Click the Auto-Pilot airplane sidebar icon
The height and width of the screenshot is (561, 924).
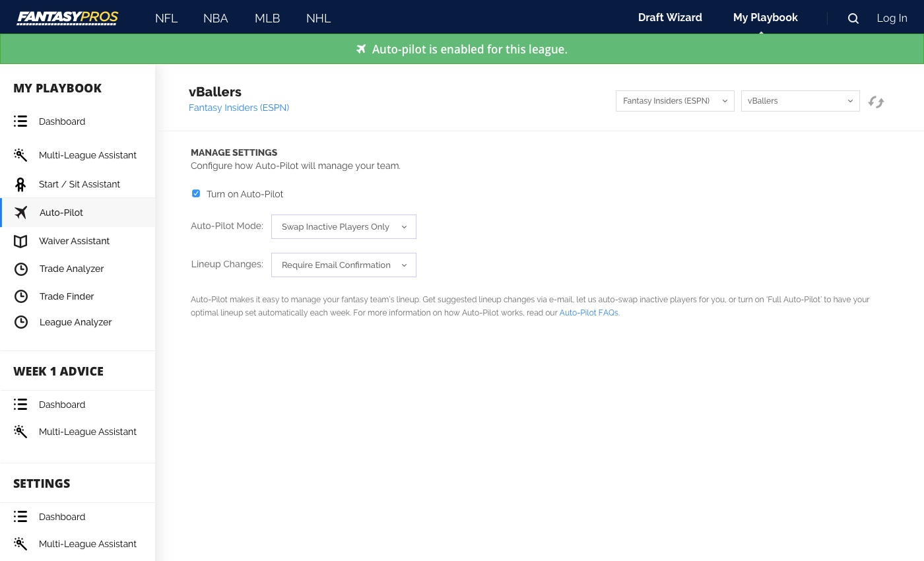(21, 213)
